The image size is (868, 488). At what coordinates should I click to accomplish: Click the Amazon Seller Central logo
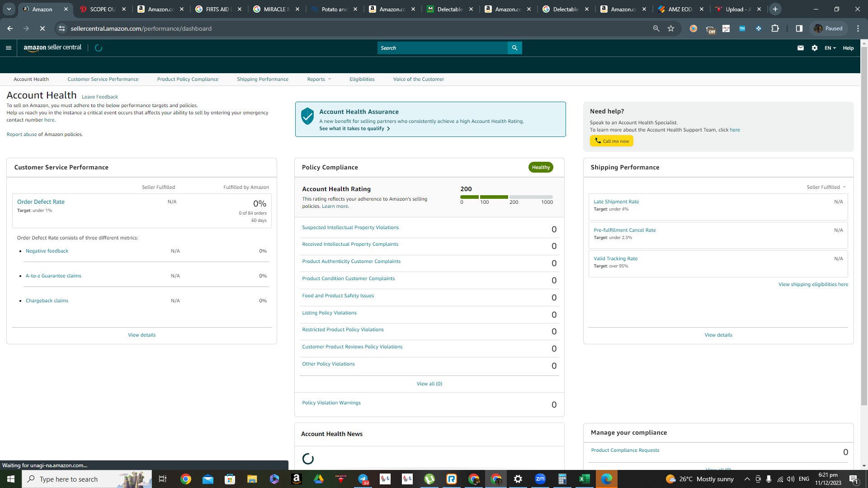coord(52,48)
